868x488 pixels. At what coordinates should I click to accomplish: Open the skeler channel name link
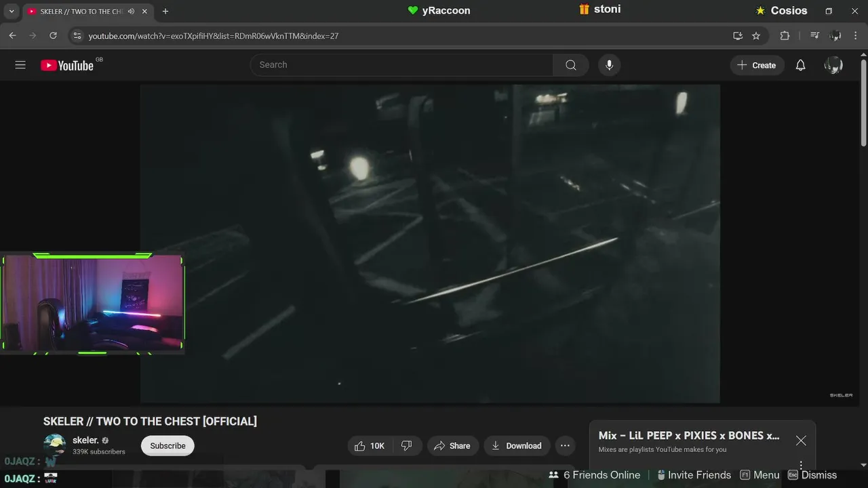click(x=85, y=441)
